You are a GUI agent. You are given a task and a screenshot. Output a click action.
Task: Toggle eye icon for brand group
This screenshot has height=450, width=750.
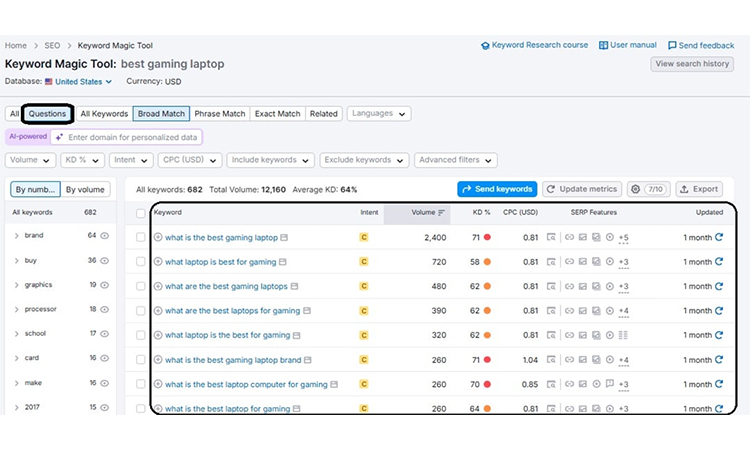click(x=105, y=236)
